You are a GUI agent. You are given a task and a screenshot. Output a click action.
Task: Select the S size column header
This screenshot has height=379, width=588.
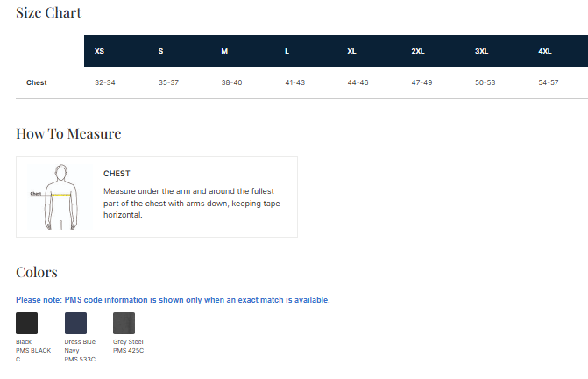(160, 51)
